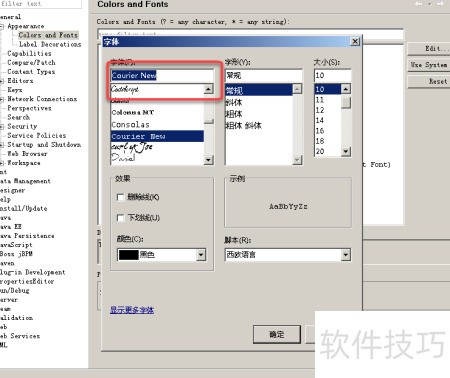Screen dimensions: 450x378
Task: Expand the Editors tree node
Action: (x=2, y=81)
